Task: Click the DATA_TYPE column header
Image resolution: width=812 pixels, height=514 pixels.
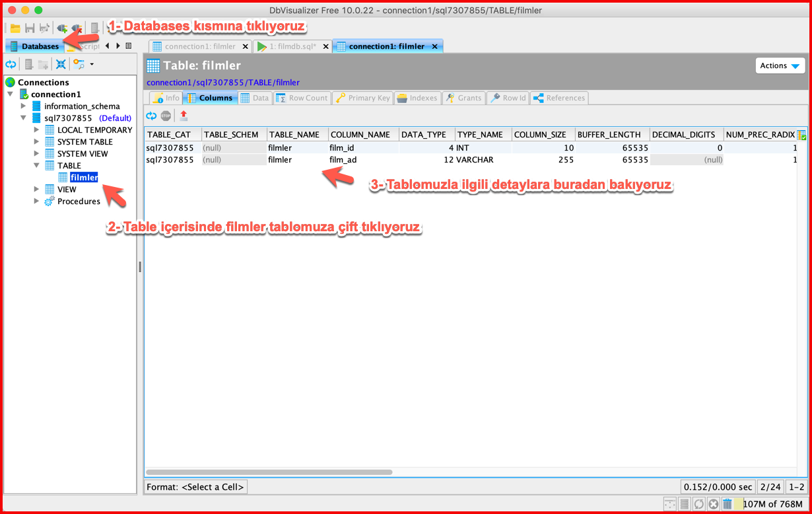Action: coord(426,134)
